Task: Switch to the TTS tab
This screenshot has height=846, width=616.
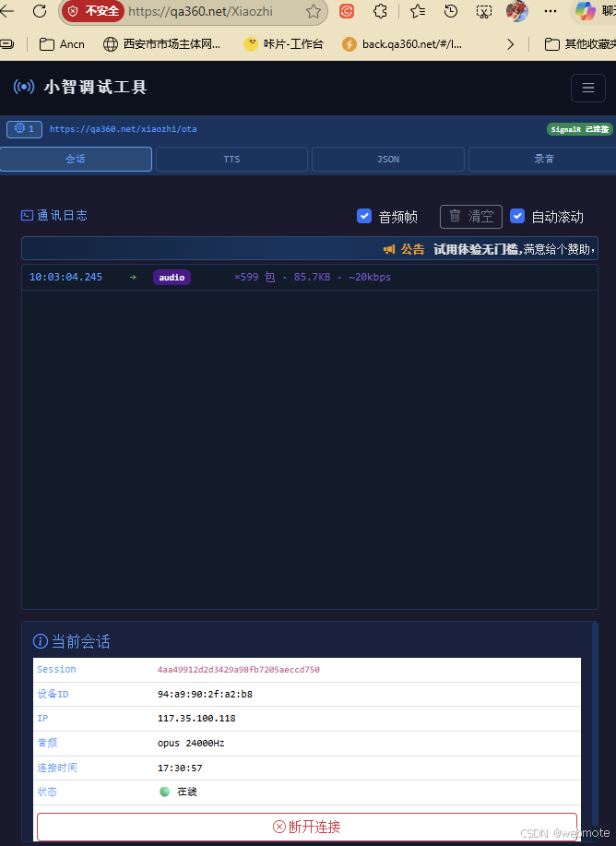Action: pos(232,160)
